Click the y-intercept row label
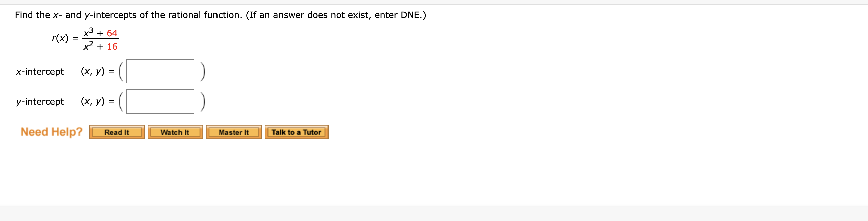The width and height of the screenshot is (868, 221). pyautogui.click(x=40, y=101)
